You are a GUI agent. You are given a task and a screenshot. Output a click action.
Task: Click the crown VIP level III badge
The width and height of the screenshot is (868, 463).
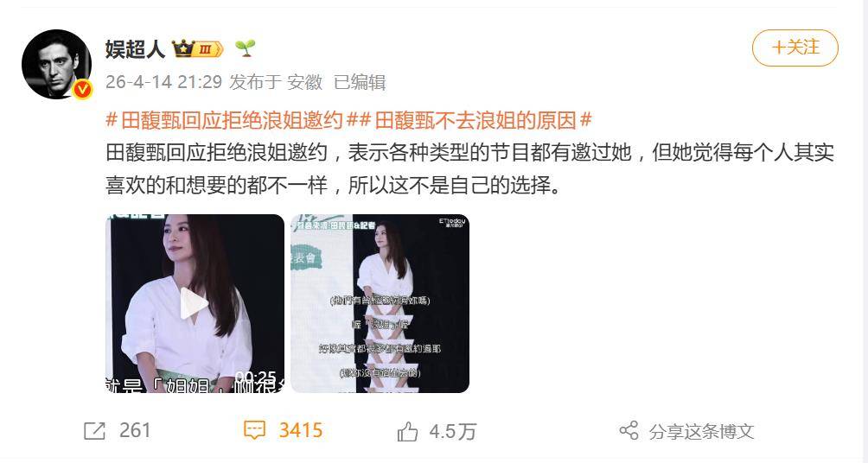[x=198, y=49]
